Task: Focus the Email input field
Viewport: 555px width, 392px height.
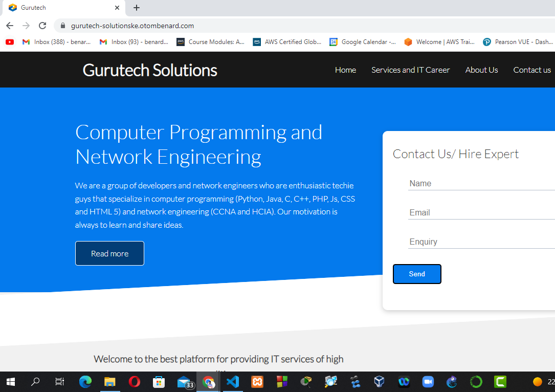Action: click(481, 213)
